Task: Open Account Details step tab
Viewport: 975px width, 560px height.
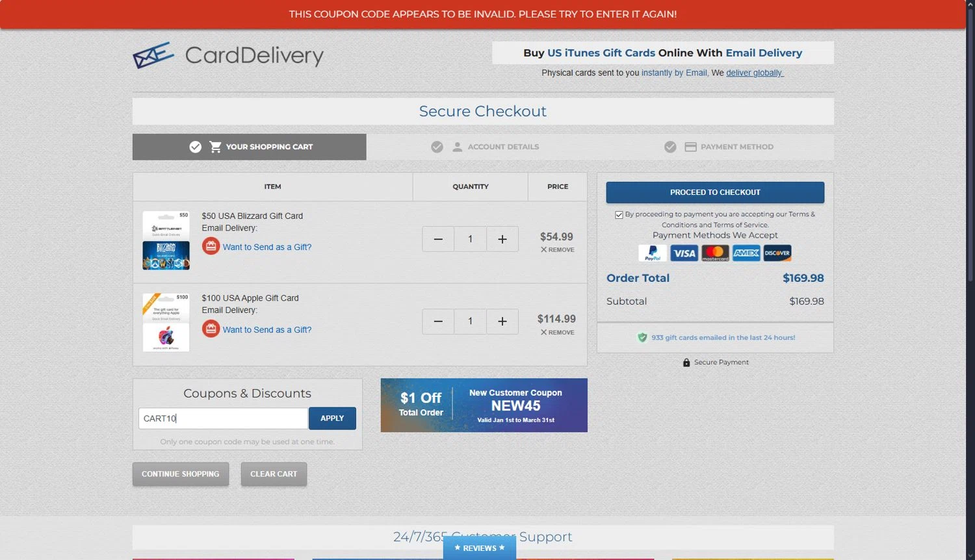Action: point(483,147)
